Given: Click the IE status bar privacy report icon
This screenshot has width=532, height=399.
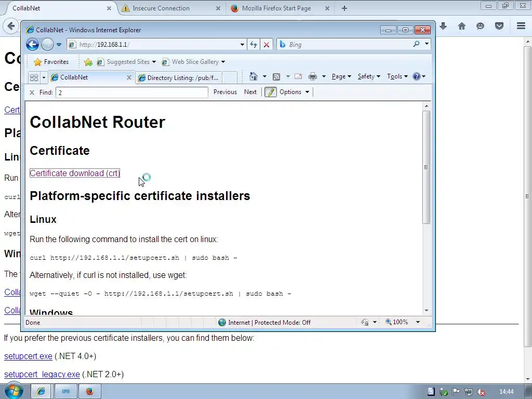Looking at the screenshot, I should coord(365,322).
